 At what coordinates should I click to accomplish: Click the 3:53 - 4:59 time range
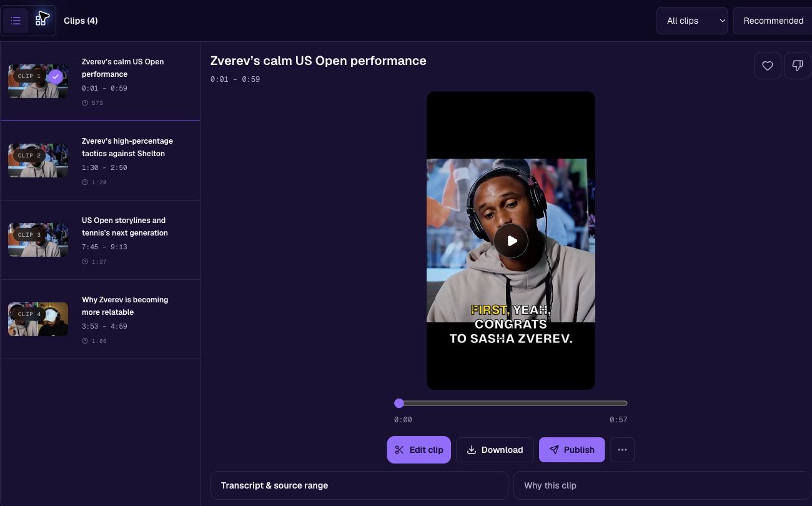coord(104,326)
